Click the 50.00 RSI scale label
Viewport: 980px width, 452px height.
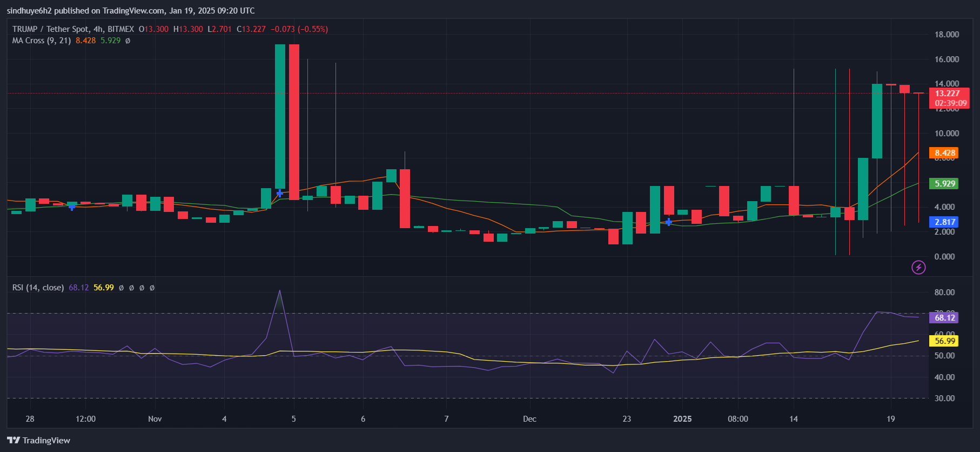tap(945, 356)
